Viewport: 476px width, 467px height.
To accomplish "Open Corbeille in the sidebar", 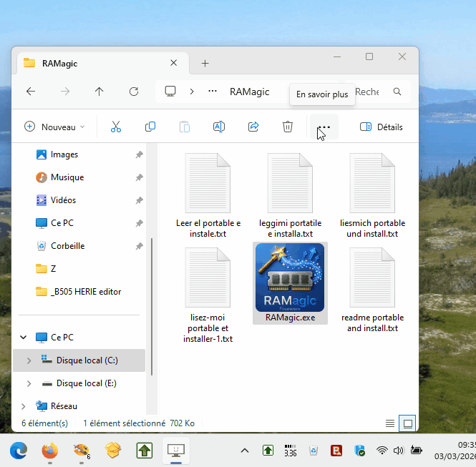I will (67, 246).
